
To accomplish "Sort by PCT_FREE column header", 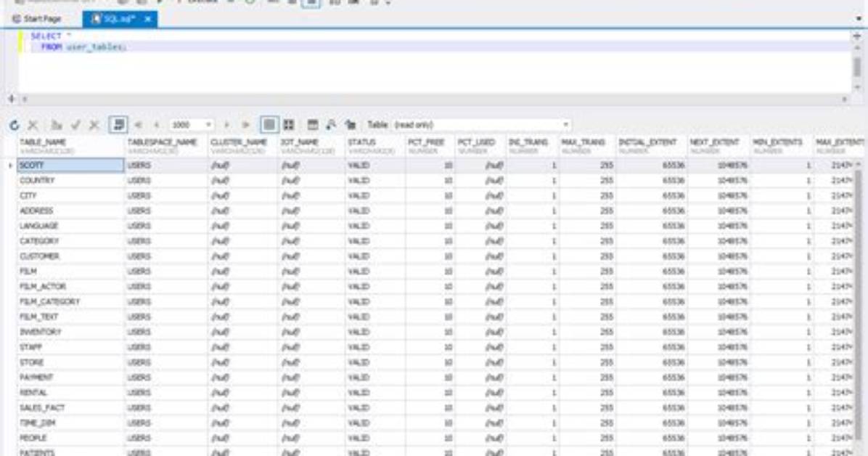I will click(430, 146).
